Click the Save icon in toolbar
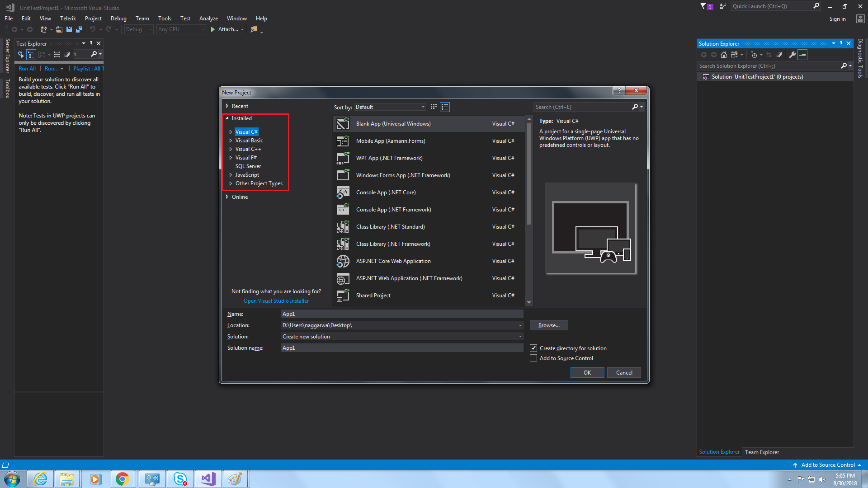This screenshot has width=868, height=488. tap(69, 29)
